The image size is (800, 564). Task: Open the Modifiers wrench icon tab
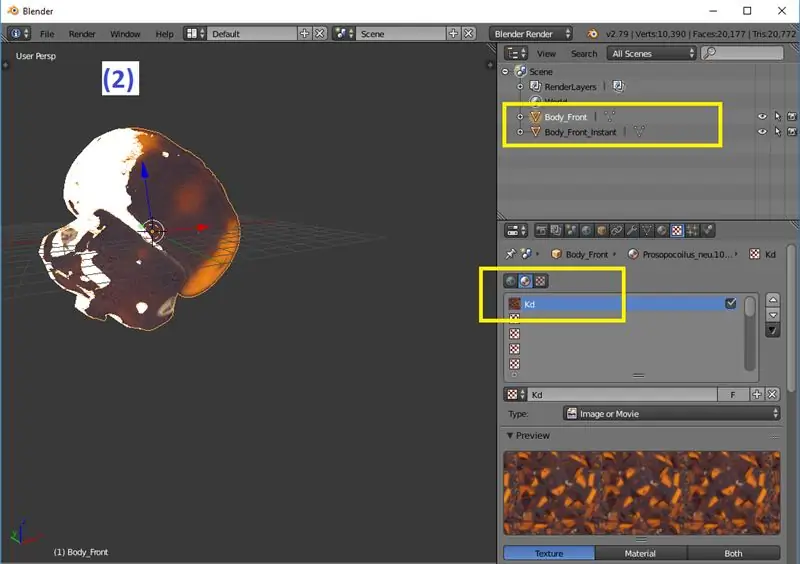click(x=632, y=230)
